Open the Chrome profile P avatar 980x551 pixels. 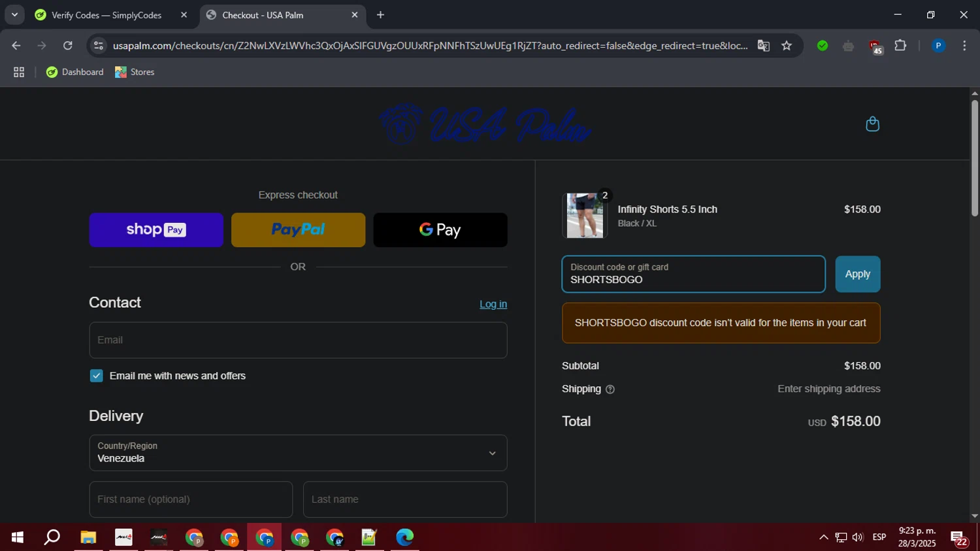[x=938, y=46]
